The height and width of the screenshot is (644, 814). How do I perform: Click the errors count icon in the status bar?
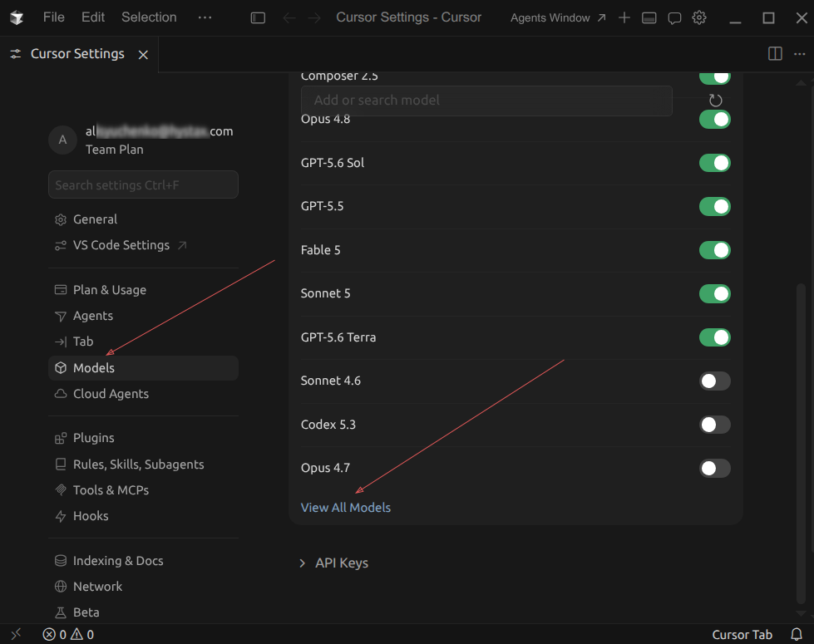tap(55, 634)
